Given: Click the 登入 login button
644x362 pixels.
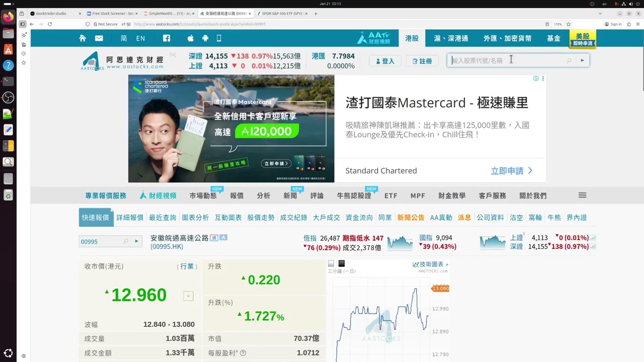Looking at the screenshot, I should 384,61.
